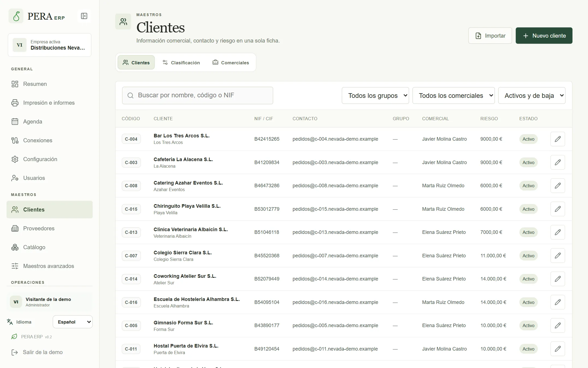
Task: Switch to the Comerciales tab
Action: (231, 63)
